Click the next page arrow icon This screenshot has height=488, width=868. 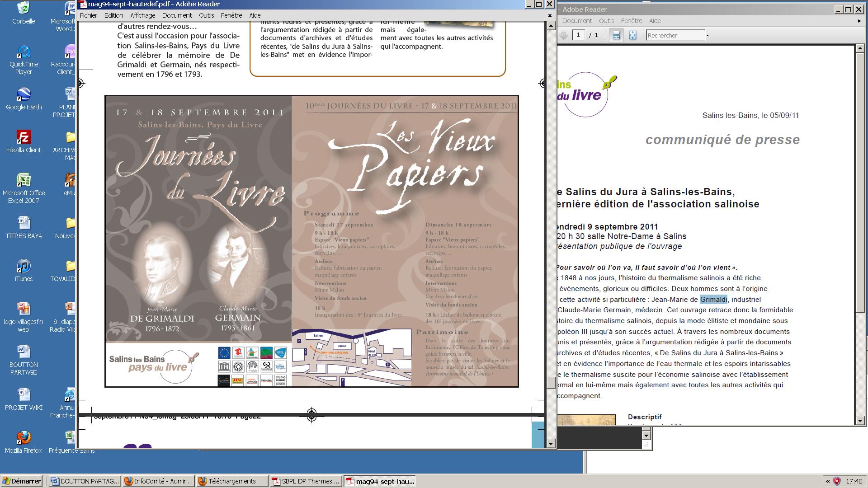[563, 35]
